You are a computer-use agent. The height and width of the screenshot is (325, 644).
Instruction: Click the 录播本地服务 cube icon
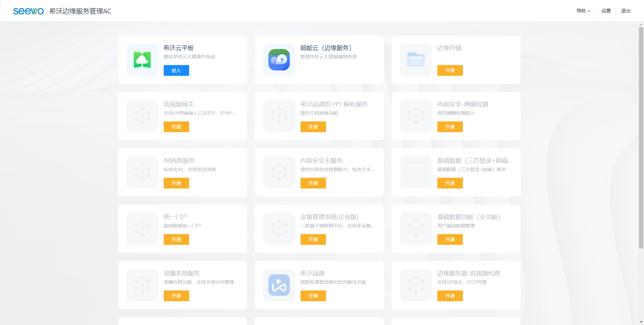142,285
